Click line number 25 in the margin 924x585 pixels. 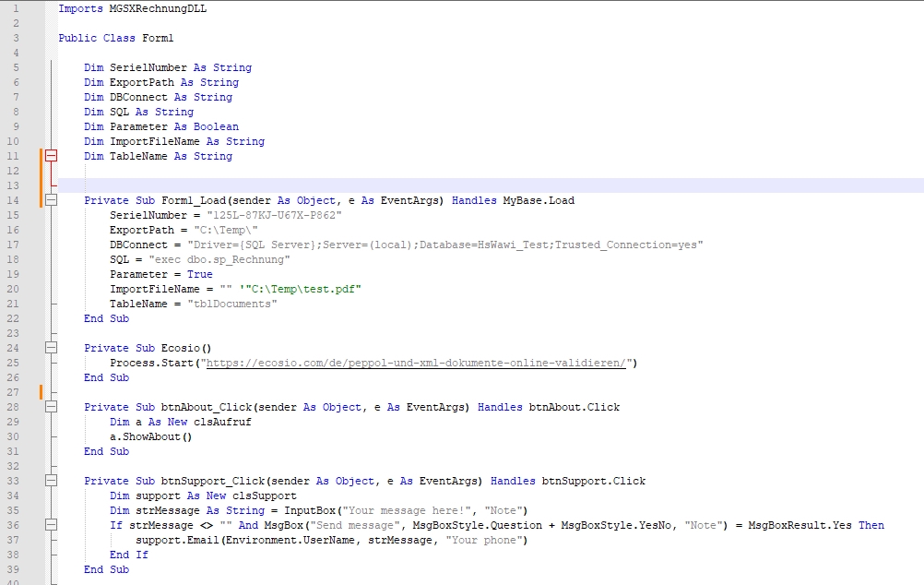click(13, 363)
